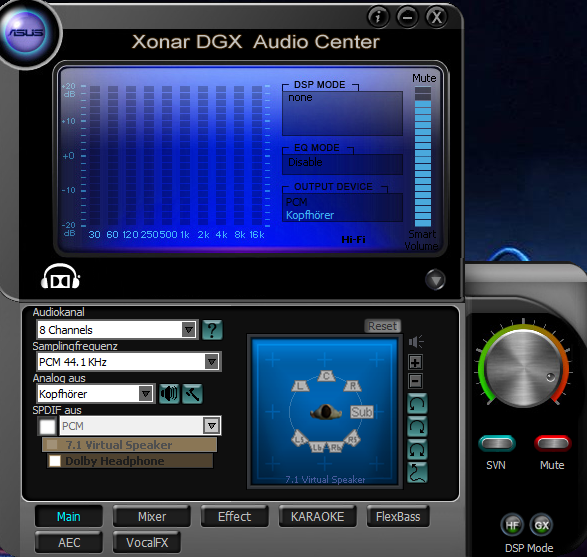Click the EQ MODE Disable box
Screen dimensions: 587x557
click(x=343, y=164)
